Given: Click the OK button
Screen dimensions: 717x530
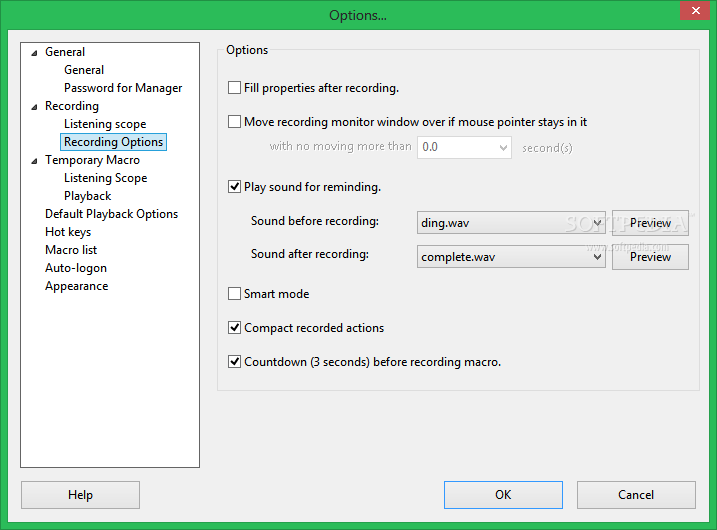Looking at the screenshot, I should pos(503,495).
